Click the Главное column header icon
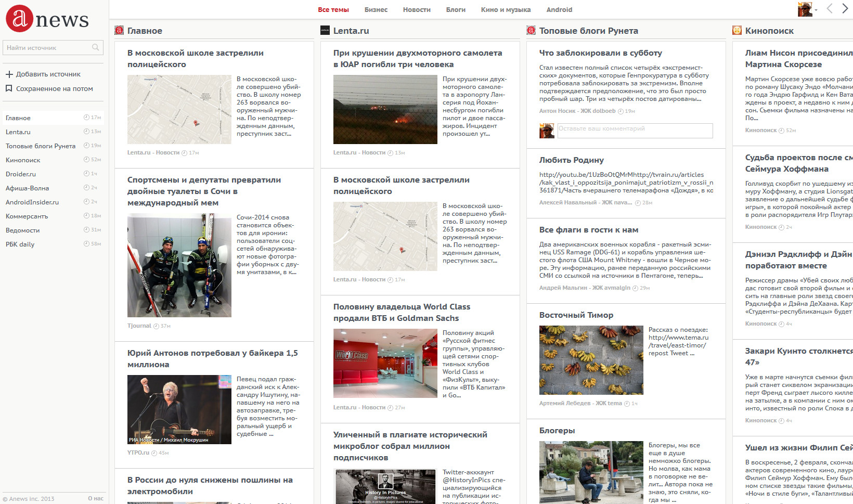This screenshot has width=853, height=504. [119, 31]
